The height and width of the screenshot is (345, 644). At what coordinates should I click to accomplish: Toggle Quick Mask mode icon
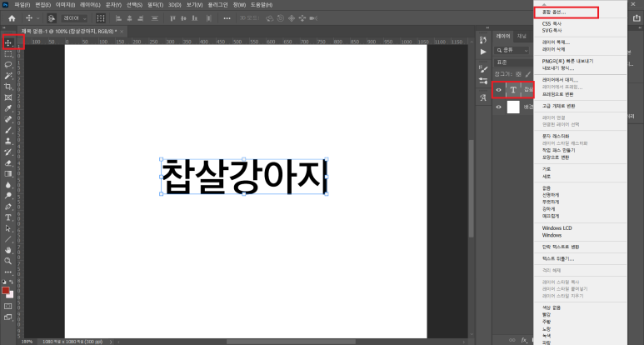8,307
